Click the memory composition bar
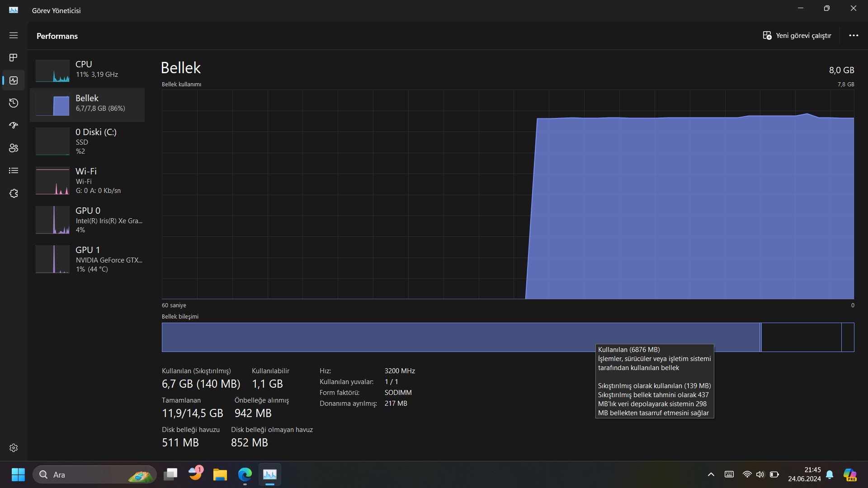Screen dimensions: 868x488 (x=461, y=337)
